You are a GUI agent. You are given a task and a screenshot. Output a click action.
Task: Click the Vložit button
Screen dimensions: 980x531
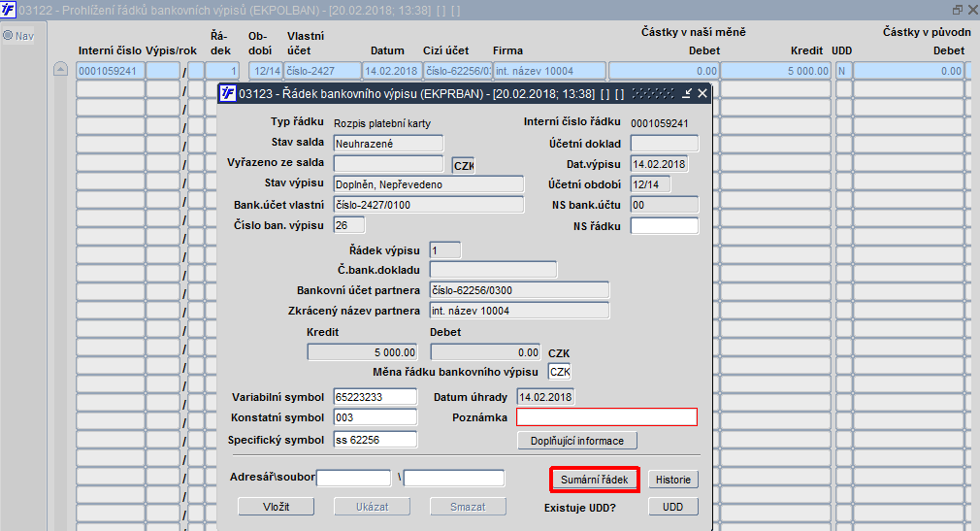[x=277, y=507]
